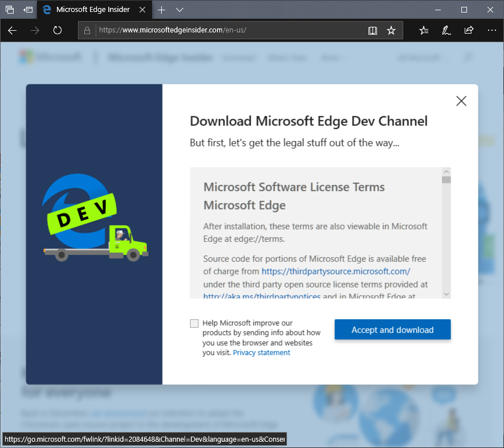Minimize the browser window
This screenshot has width=504, height=448.
437,10
